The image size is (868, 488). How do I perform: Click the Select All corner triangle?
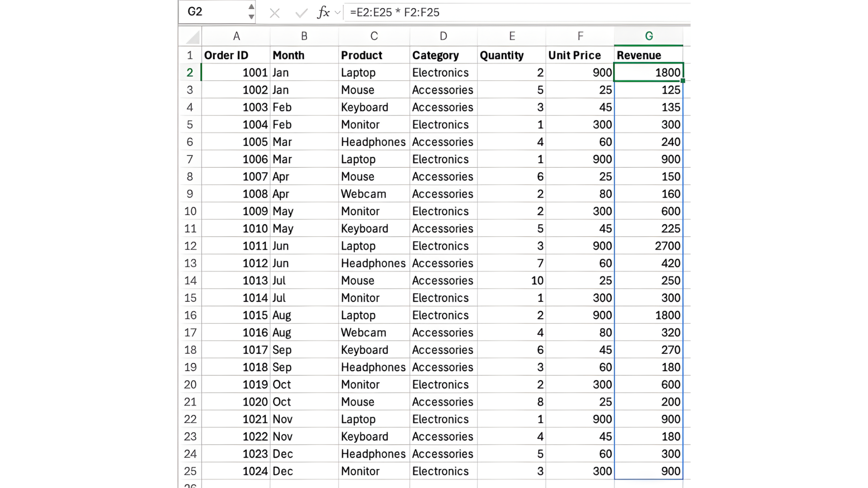point(193,37)
